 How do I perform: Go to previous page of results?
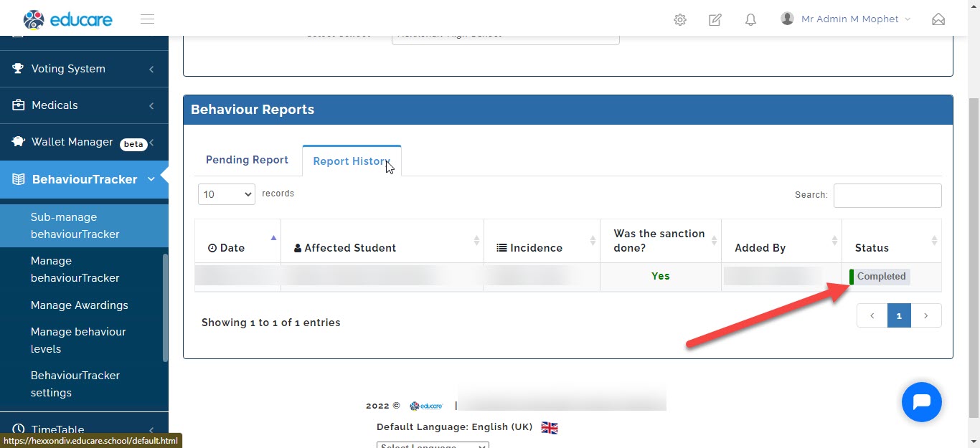point(872,315)
